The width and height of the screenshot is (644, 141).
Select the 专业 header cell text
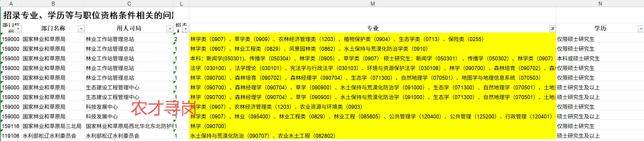373,28
